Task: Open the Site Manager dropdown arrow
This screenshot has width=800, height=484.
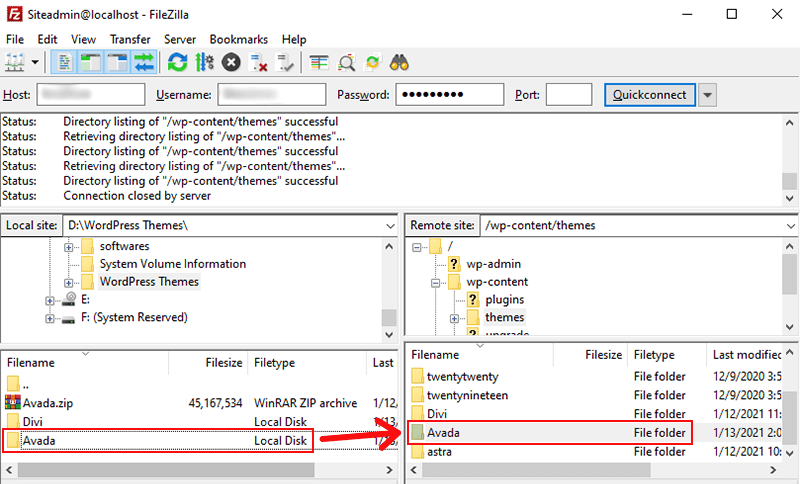Action: click(35, 63)
